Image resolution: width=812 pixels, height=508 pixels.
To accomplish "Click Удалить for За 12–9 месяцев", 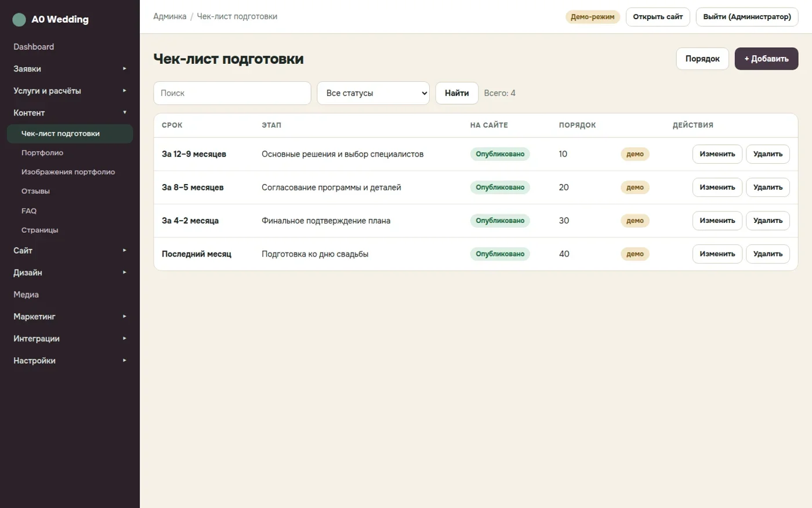I will click(x=768, y=154).
